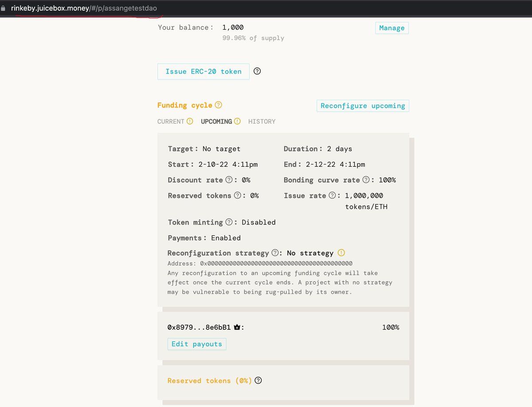Click the '1,000,000 tokens/ETH' issue rate value

(366, 201)
